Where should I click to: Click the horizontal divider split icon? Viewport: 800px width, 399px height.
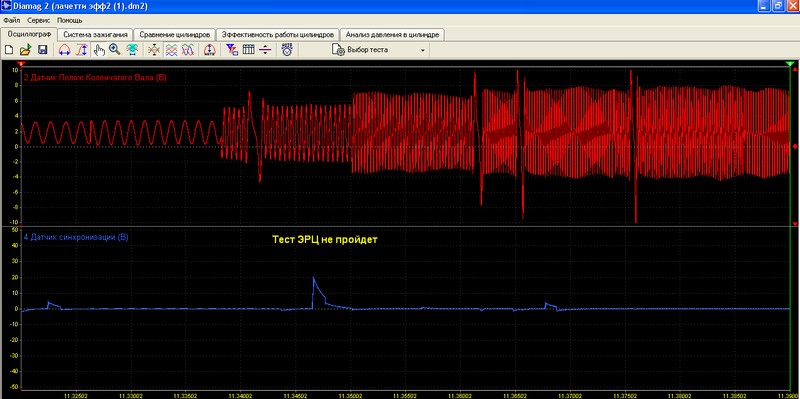tap(265, 50)
